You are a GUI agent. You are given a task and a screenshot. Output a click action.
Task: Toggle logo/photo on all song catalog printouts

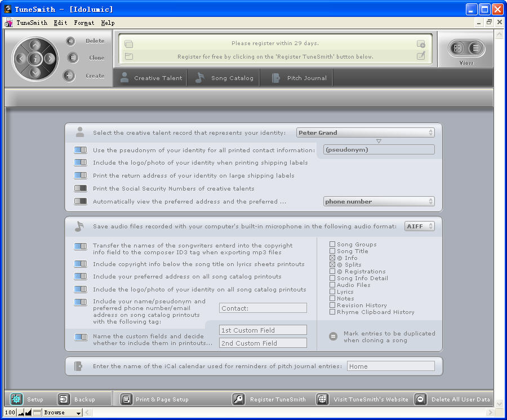point(81,289)
